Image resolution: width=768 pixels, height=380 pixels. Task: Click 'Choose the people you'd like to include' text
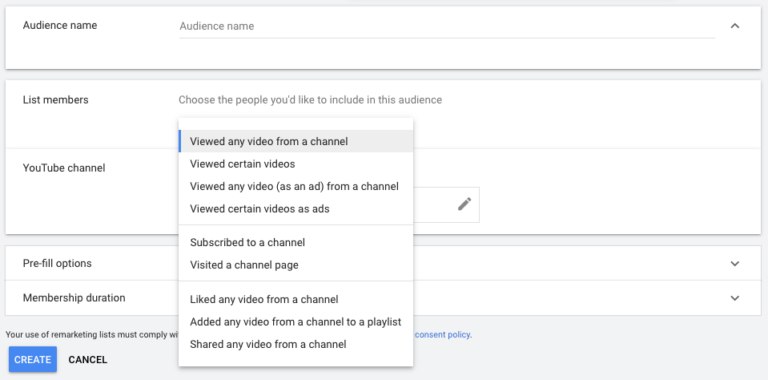coord(310,100)
